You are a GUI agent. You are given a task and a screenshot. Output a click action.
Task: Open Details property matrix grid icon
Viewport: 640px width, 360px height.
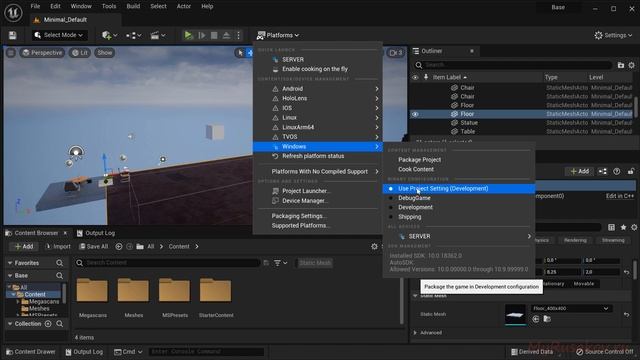(x=611, y=227)
